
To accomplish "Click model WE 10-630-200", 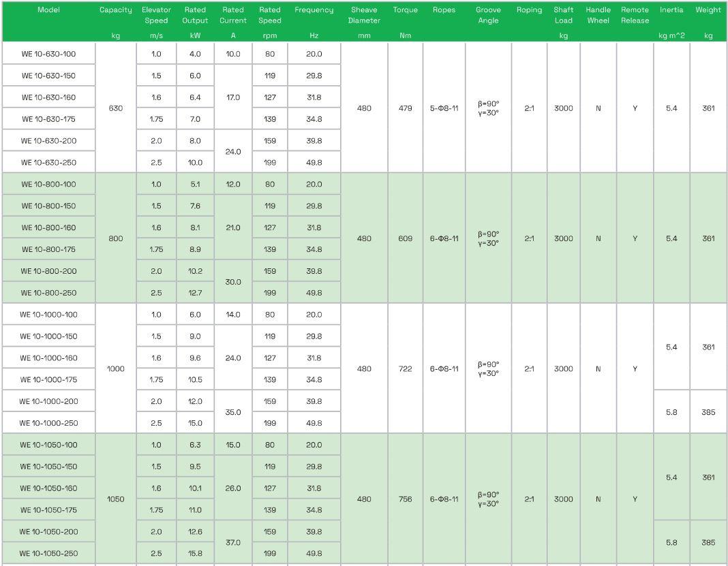I will [48, 141].
